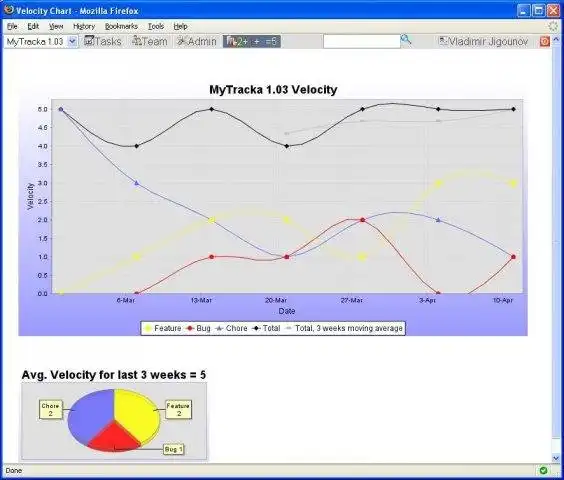The width and height of the screenshot is (564, 480).
Task: Close the Firefox window
Action: click(553, 10)
